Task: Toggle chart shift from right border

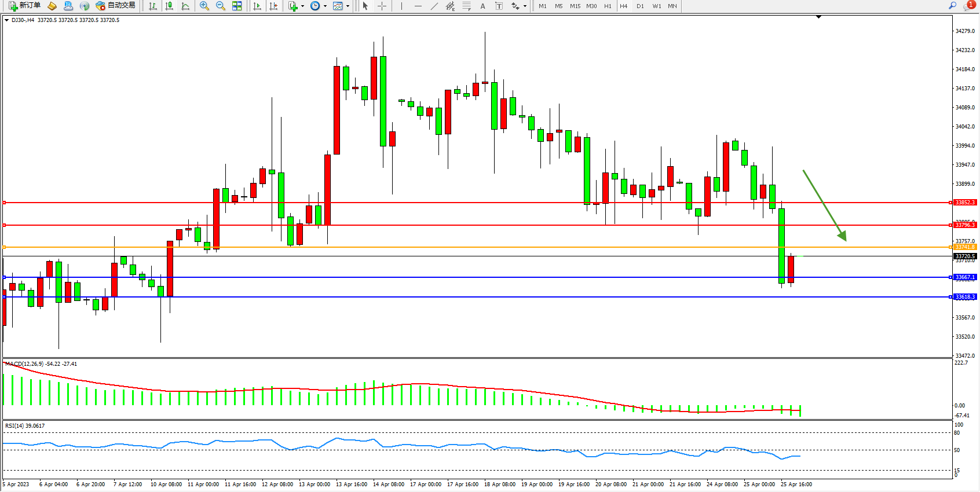Action: (x=273, y=6)
